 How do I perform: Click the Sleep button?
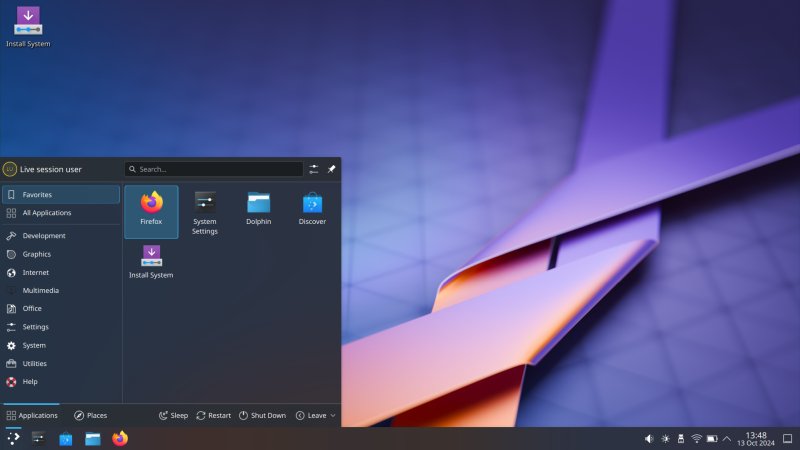click(173, 415)
